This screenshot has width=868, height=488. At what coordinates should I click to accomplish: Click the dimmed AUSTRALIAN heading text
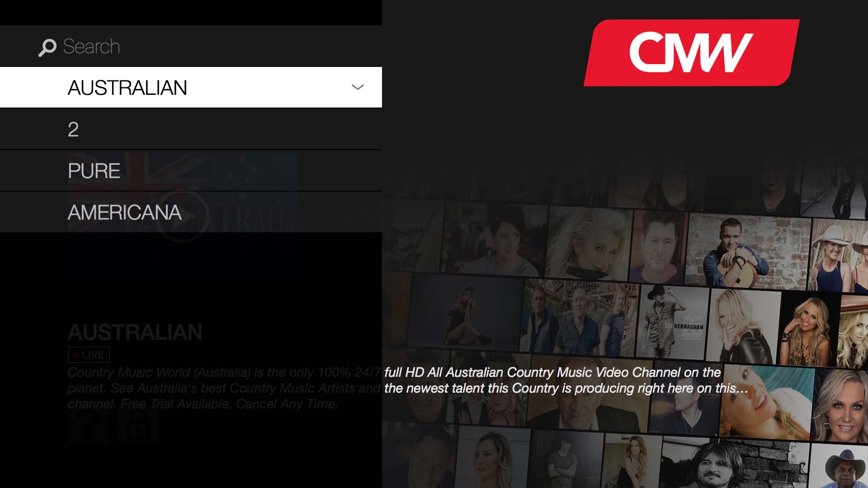pyautogui.click(x=135, y=332)
